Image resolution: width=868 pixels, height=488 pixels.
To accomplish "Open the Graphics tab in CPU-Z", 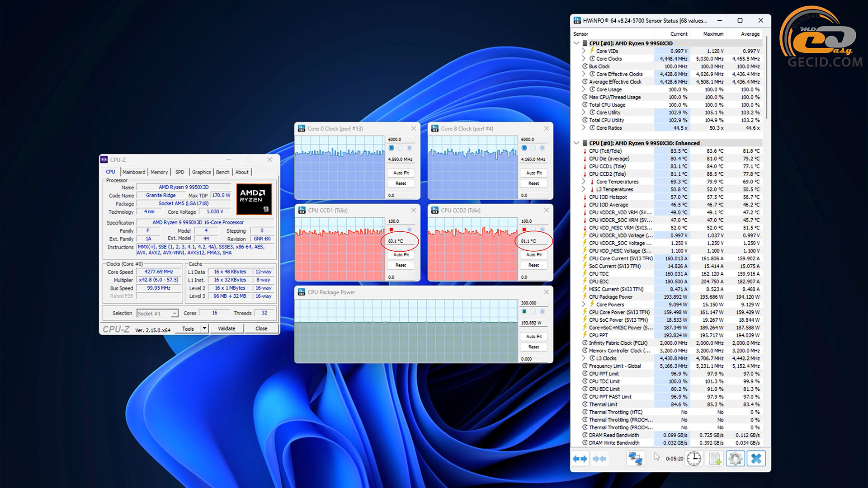I will pos(201,172).
